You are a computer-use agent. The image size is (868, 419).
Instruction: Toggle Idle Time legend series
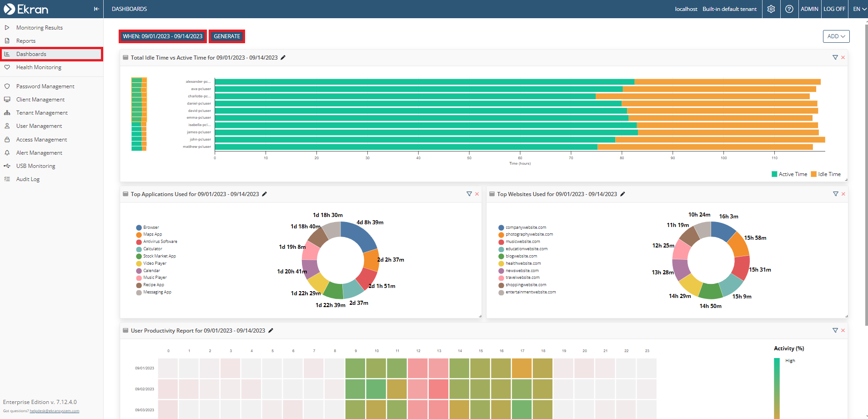826,174
